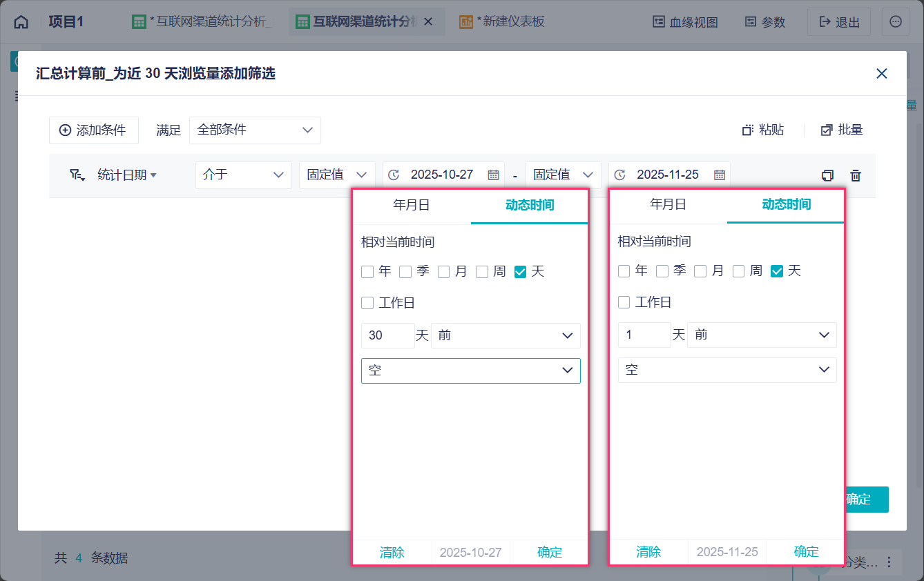This screenshot has width=924, height=581.
Task: Close the filter dialog with the X icon
Action: [x=881, y=74]
